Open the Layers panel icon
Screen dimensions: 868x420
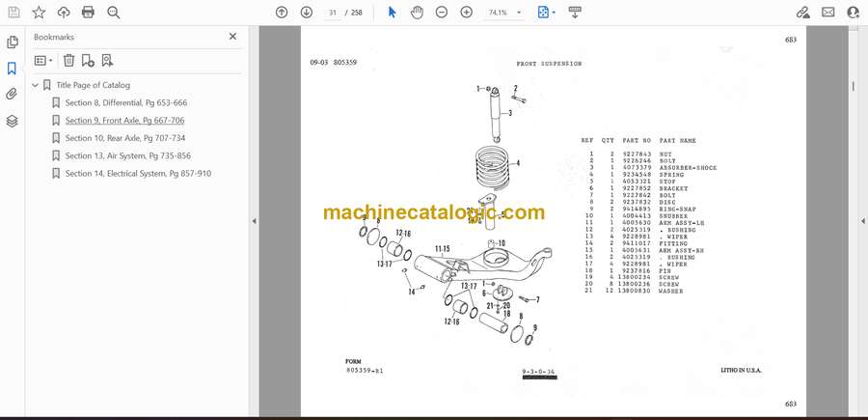pyautogui.click(x=13, y=121)
